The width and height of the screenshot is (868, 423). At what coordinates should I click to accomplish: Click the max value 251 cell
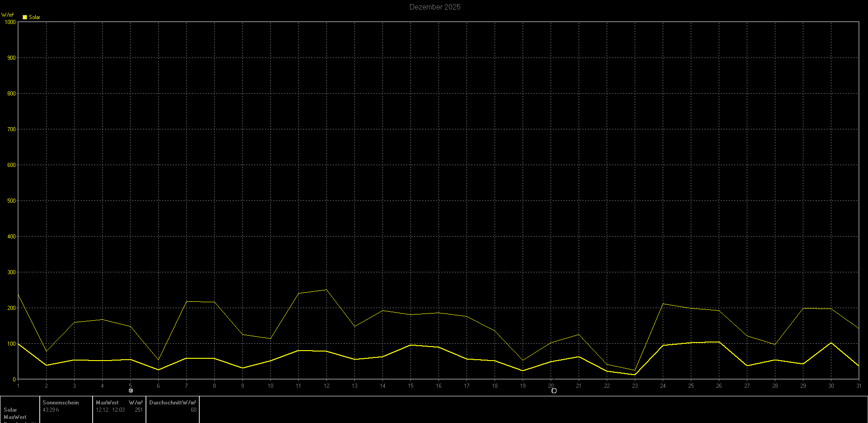coord(138,410)
